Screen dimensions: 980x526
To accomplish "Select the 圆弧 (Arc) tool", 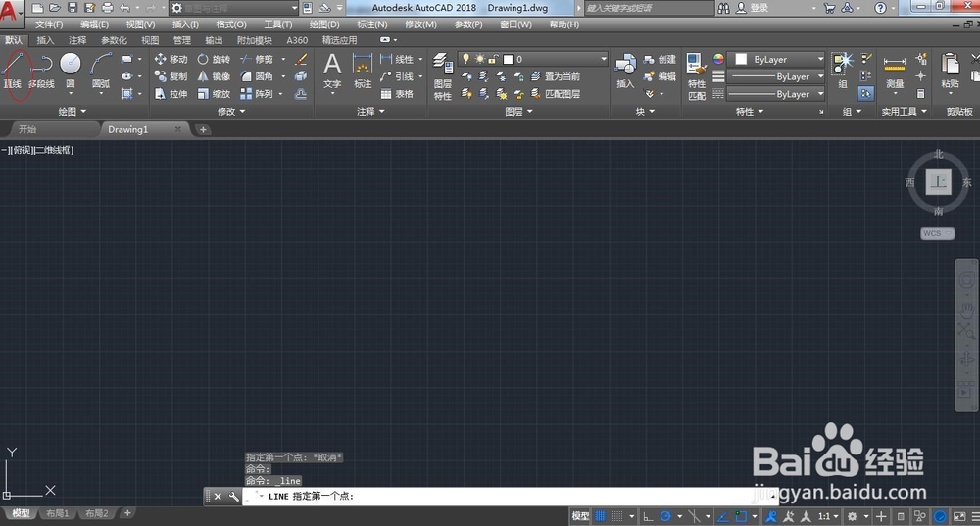I will [x=101, y=72].
